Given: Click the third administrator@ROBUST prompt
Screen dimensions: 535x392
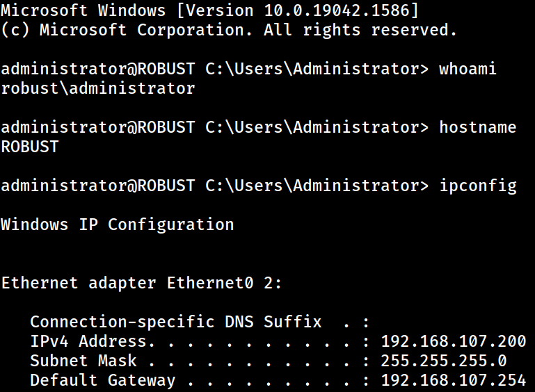Looking at the screenshot, I should pyautogui.click(x=98, y=186).
